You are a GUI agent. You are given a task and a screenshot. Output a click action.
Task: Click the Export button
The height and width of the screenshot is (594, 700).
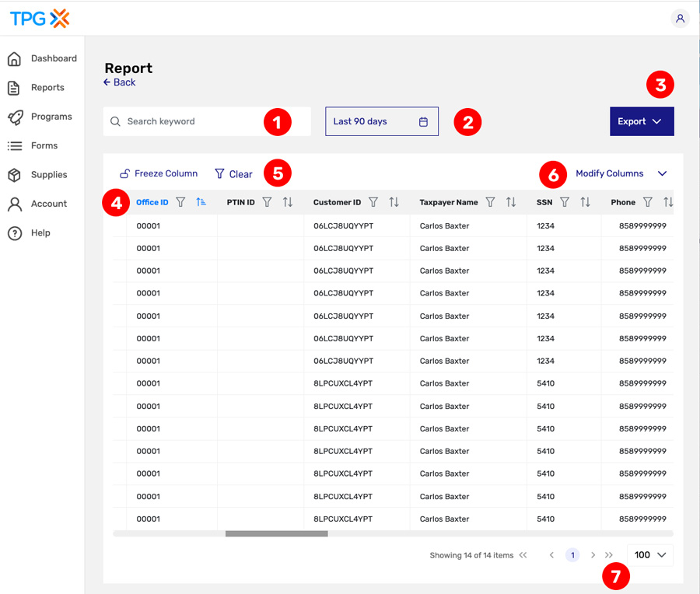(642, 121)
